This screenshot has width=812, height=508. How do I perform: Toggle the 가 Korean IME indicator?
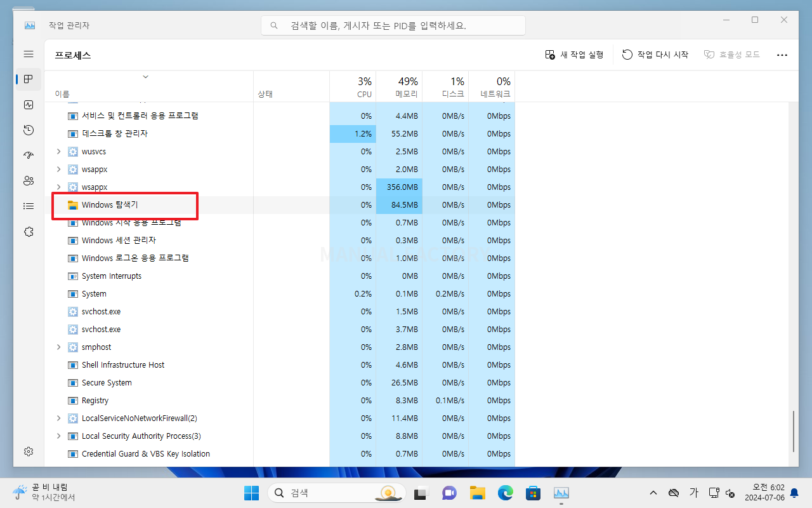tap(693, 493)
